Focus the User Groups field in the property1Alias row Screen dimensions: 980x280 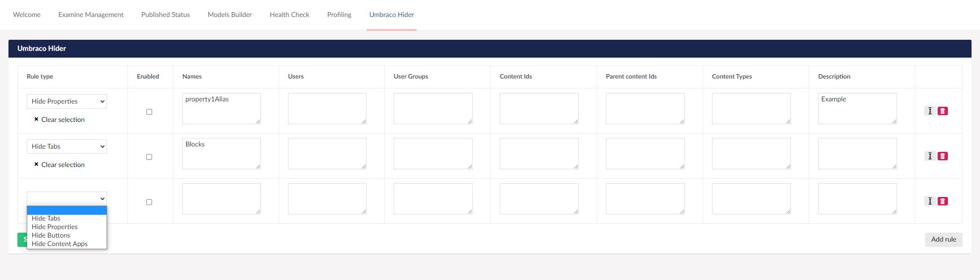coord(433,109)
